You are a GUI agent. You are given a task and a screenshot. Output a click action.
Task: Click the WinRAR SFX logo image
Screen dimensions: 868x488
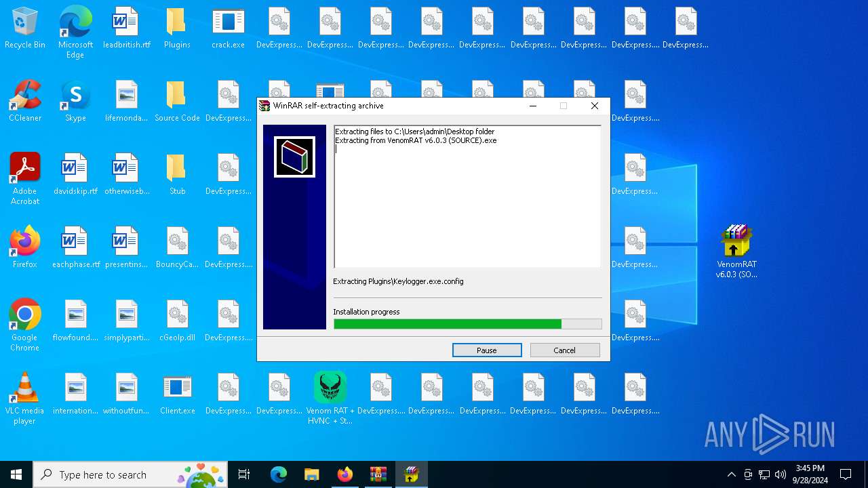(294, 157)
